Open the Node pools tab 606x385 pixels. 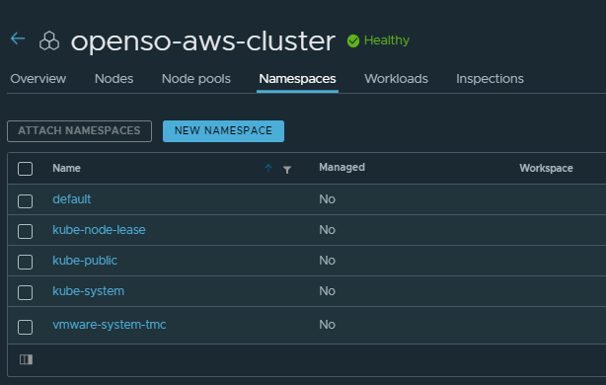196,79
